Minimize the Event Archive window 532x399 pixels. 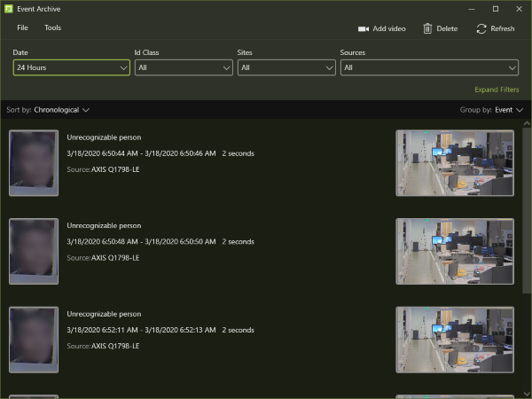[x=472, y=9]
